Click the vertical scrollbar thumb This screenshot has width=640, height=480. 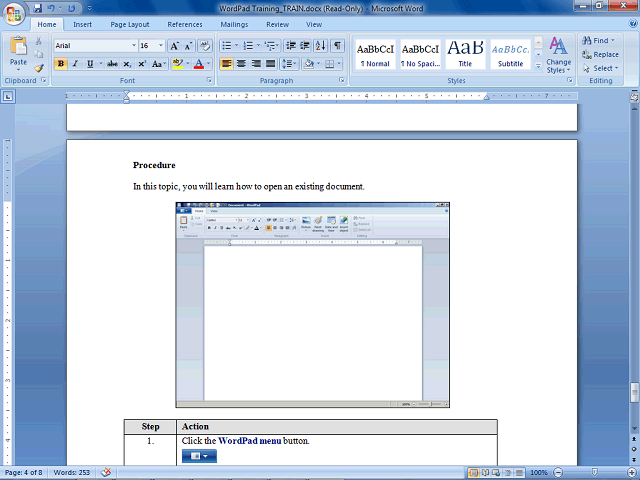[x=634, y=393]
